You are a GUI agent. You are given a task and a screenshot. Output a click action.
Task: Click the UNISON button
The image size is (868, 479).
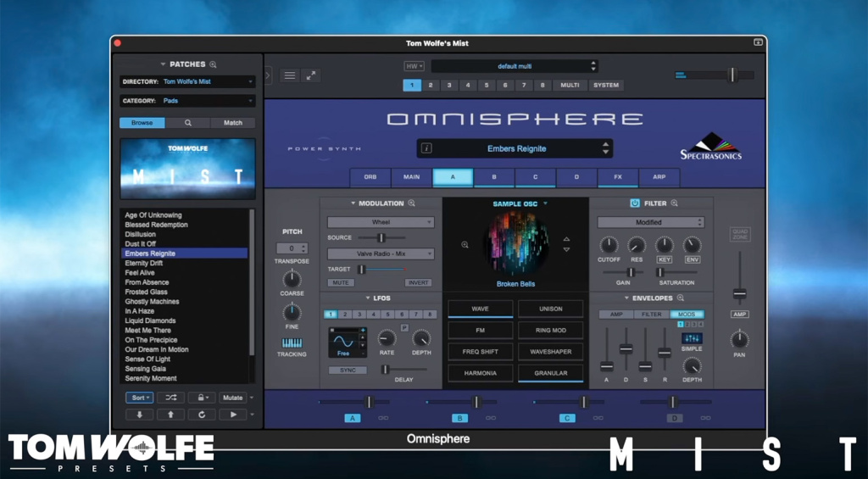(550, 309)
